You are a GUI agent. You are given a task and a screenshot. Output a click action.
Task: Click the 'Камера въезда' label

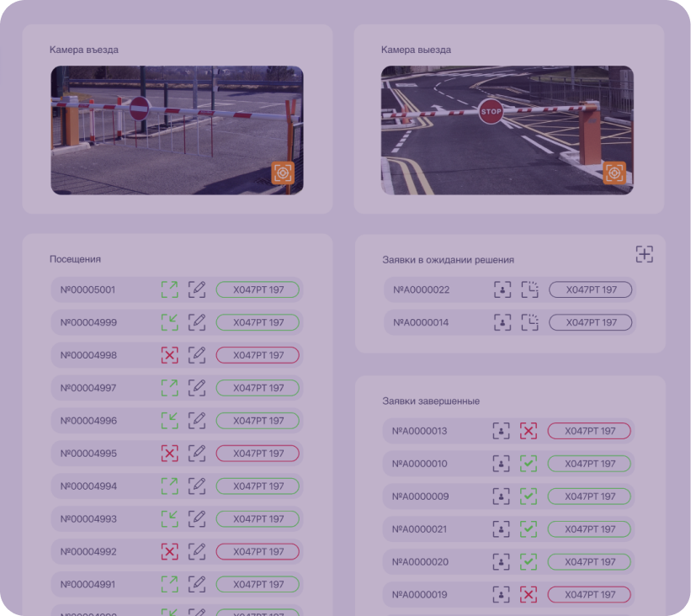pyautogui.click(x=83, y=50)
